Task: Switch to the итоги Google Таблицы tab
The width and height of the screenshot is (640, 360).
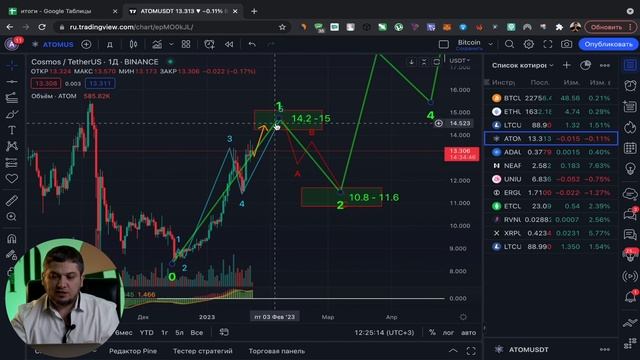Action: click(x=60, y=11)
